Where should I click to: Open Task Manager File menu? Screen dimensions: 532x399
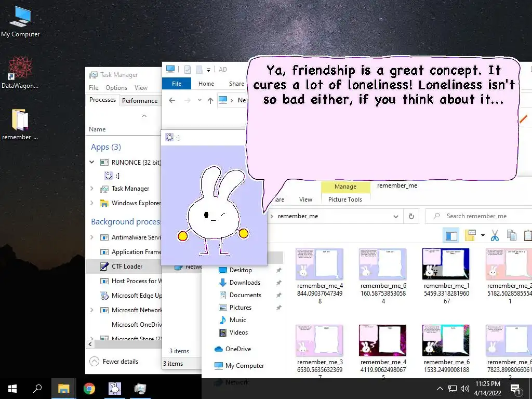(x=94, y=87)
